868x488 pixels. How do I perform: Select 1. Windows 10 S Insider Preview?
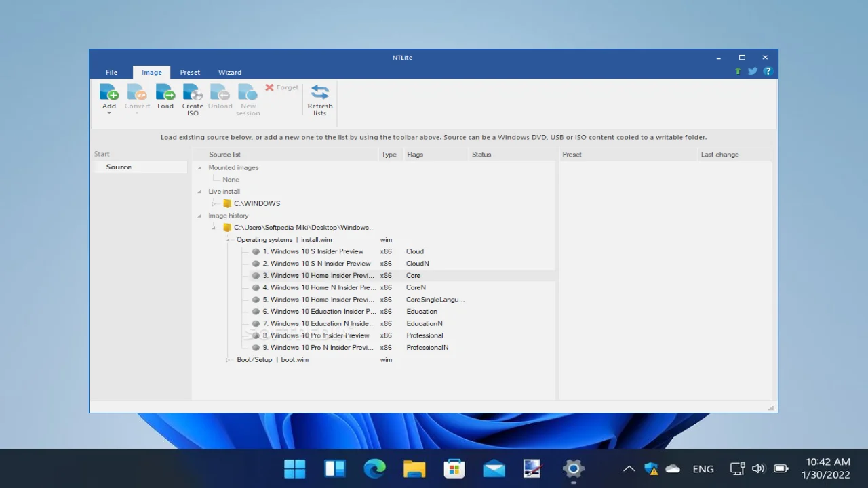tap(313, 251)
